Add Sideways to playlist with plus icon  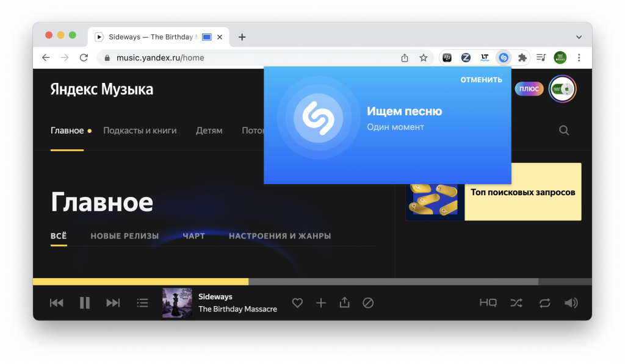click(x=321, y=303)
